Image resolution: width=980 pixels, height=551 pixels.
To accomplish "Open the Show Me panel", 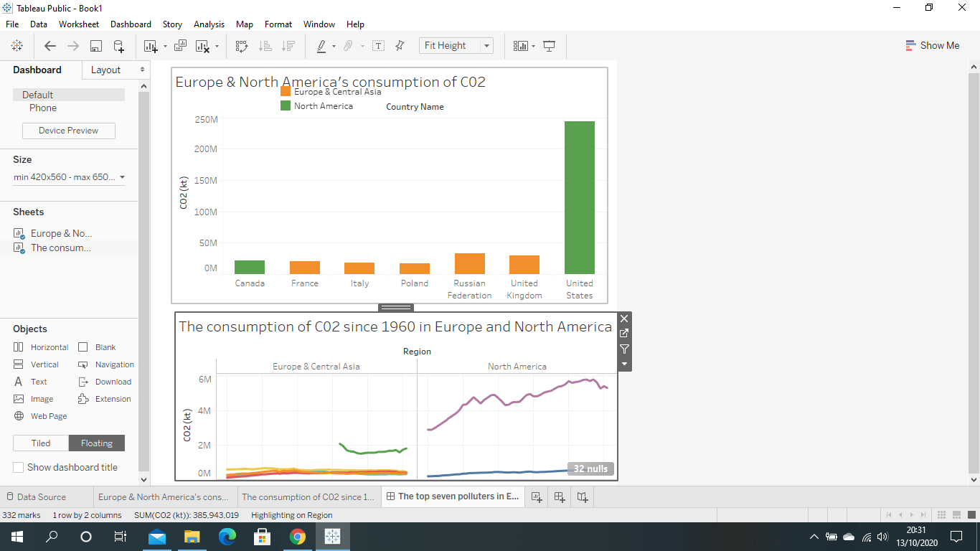I will pyautogui.click(x=932, y=45).
